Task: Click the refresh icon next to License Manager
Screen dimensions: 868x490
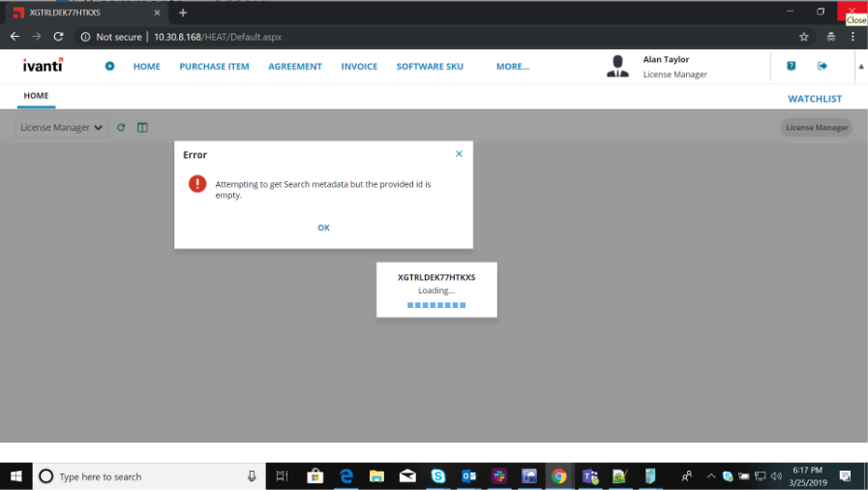Action: tap(121, 128)
